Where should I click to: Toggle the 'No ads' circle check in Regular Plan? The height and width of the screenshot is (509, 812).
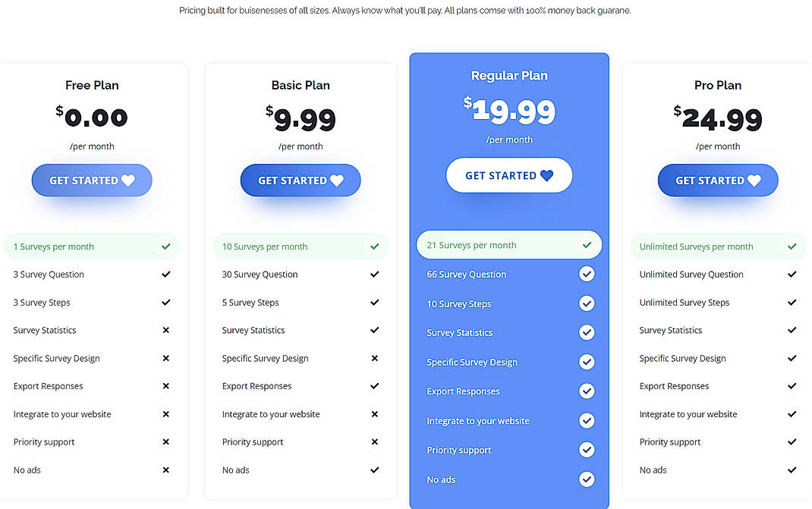(587, 479)
